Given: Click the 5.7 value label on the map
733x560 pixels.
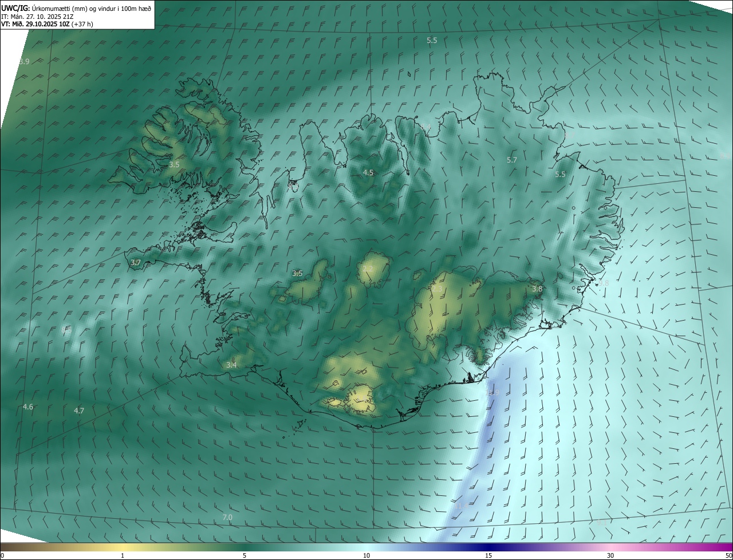Looking at the screenshot, I should pyautogui.click(x=512, y=160).
